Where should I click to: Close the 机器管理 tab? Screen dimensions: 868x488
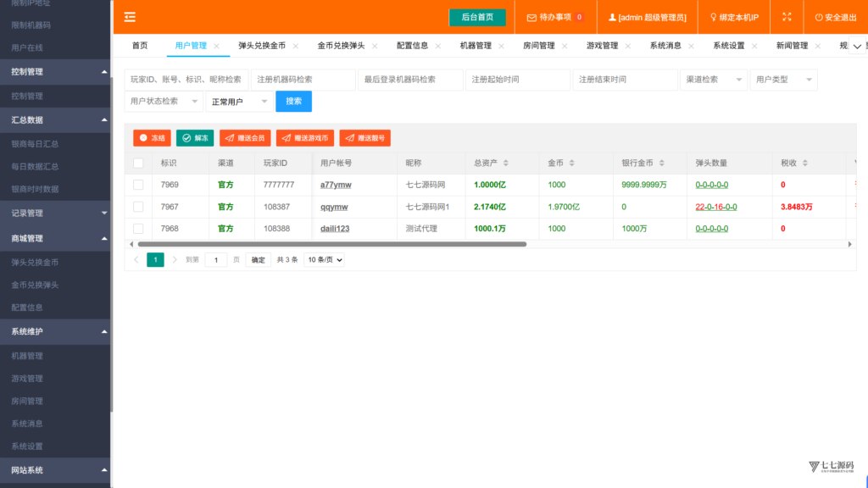click(x=501, y=46)
